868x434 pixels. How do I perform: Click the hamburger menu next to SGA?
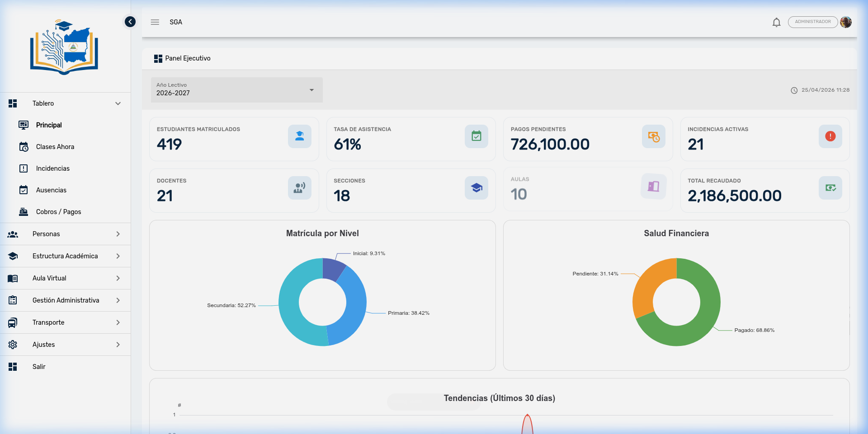[155, 22]
